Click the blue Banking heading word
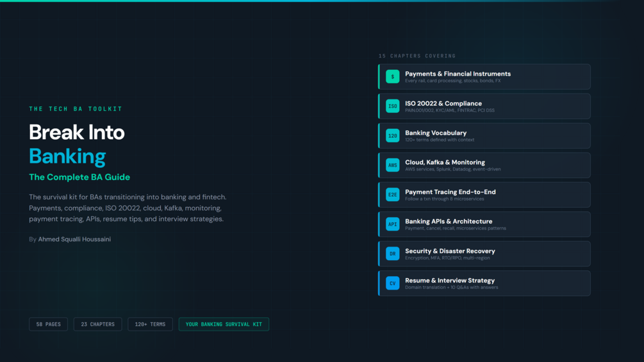Screen dimensions: 644x362 tap(67, 157)
